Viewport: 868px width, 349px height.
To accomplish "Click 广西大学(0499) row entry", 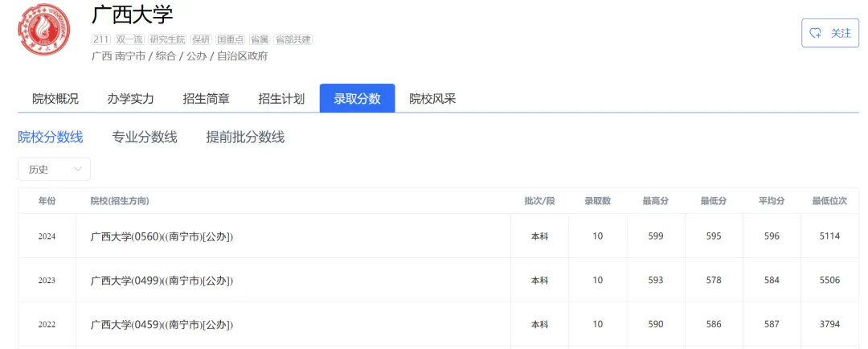I will point(162,281).
